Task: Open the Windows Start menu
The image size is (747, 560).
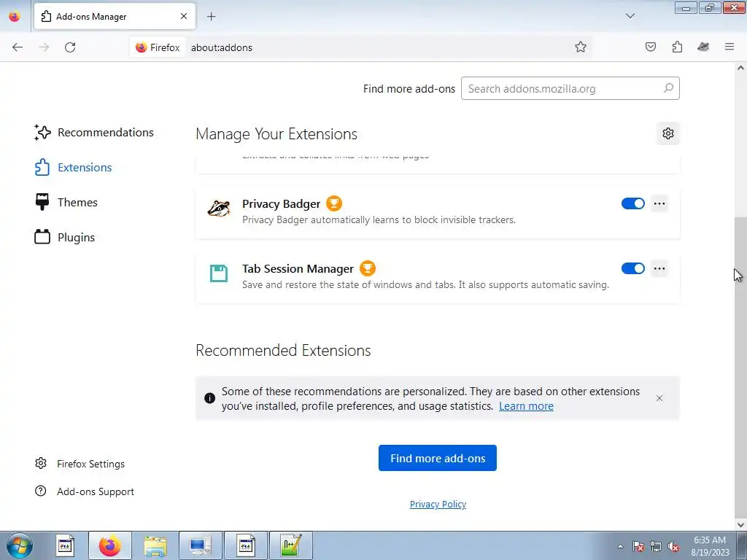Action: click(x=20, y=545)
